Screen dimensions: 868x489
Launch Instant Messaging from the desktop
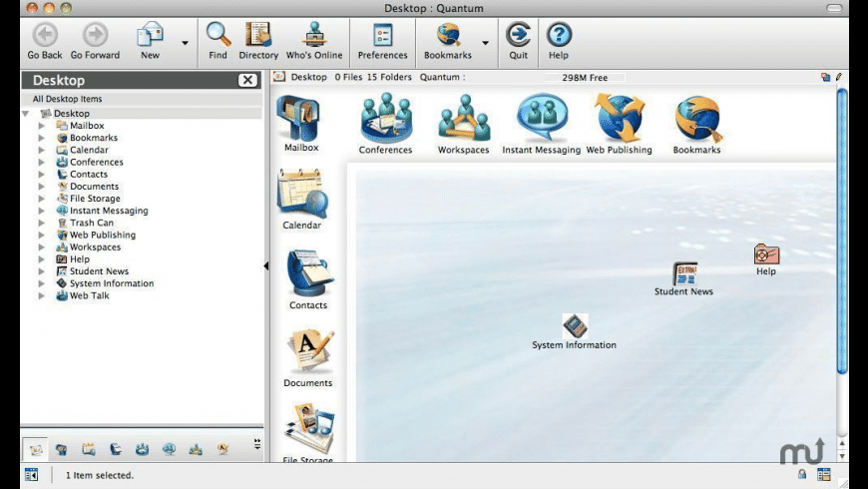coord(542,122)
